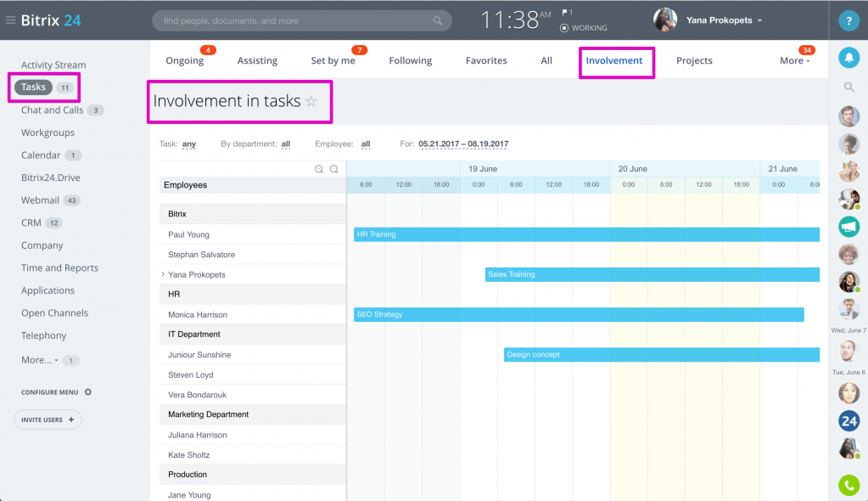Open the teal megaphone chat in right sidebar
868x501 pixels.
848,226
